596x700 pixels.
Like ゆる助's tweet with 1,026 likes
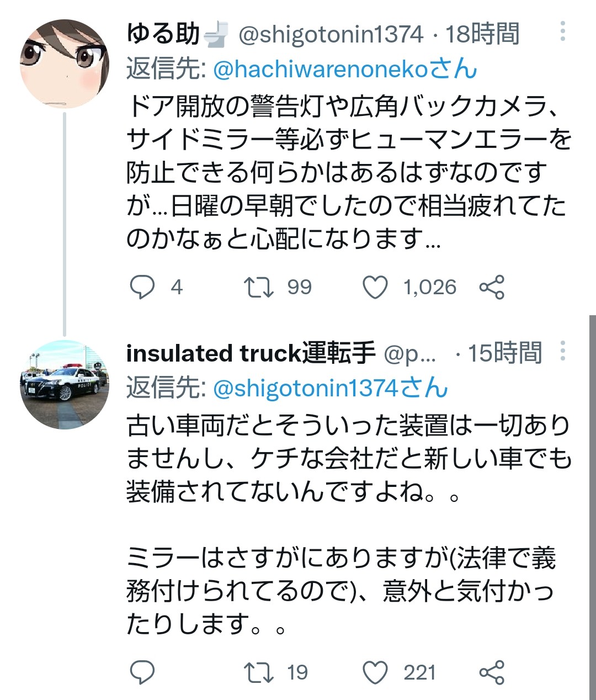[x=375, y=287]
